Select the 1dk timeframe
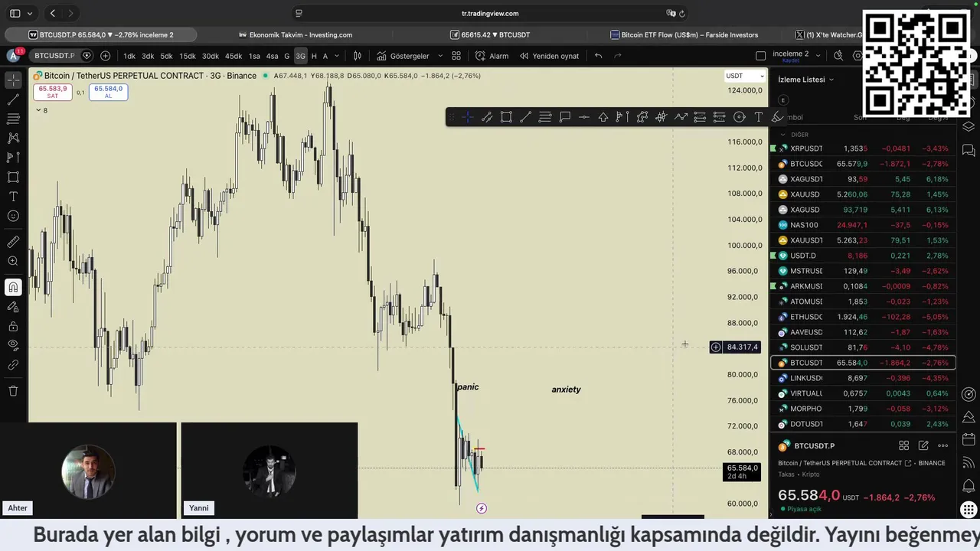 pos(129,56)
